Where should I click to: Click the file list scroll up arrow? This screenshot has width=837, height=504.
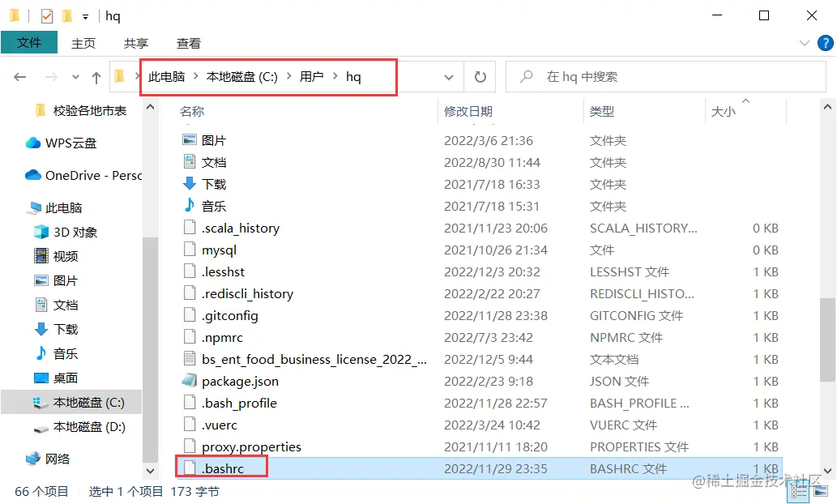pos(827,107)
